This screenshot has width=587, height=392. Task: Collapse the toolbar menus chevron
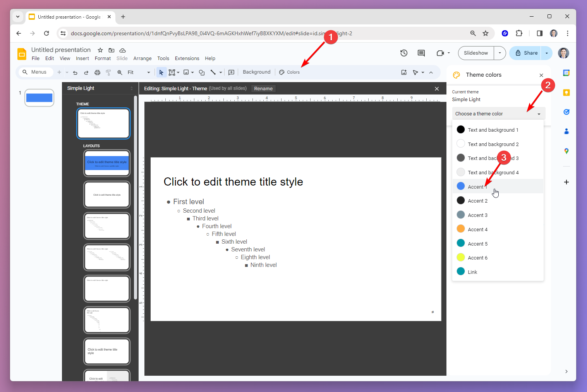431,72
